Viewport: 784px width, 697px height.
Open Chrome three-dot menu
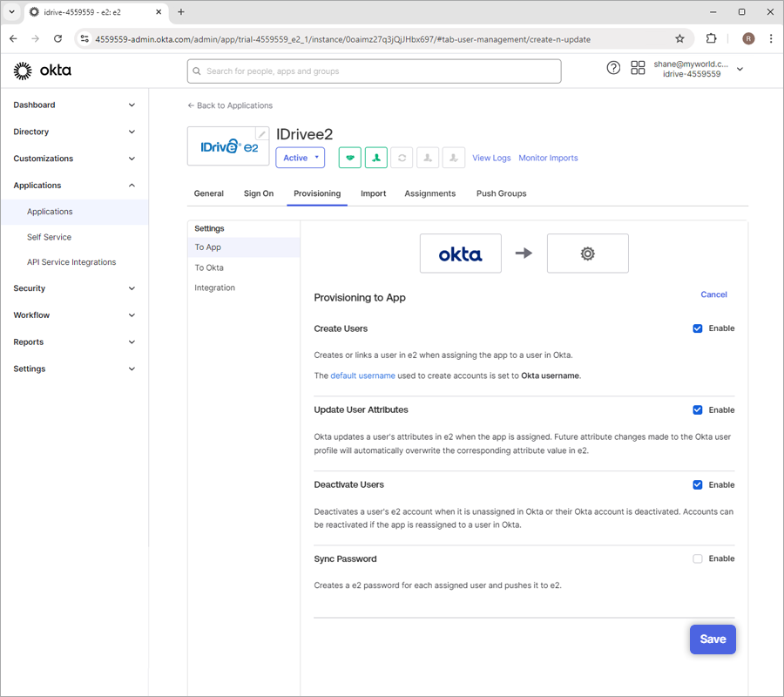click(771, 38)
